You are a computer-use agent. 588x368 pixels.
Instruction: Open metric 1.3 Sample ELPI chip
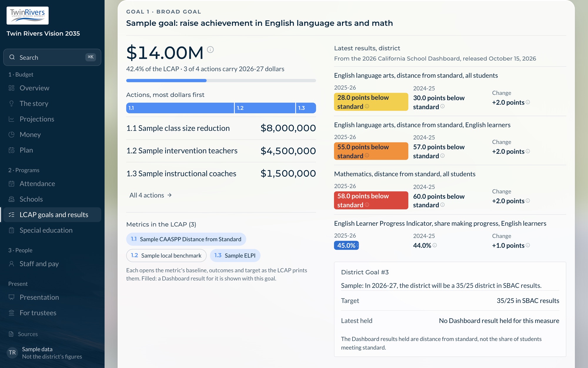[x=235, y=256]
